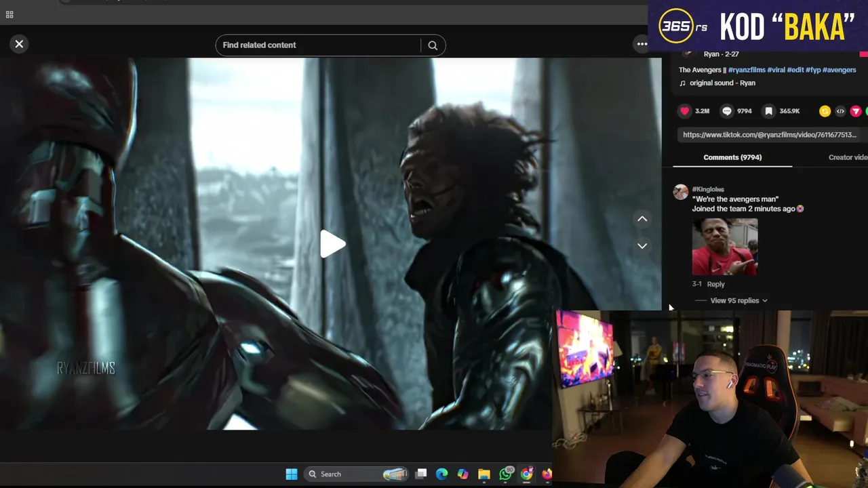Close the TikTok video viewer
This screenshot has width=868, height=488.
pyautogui.click(x=19, y=44)
